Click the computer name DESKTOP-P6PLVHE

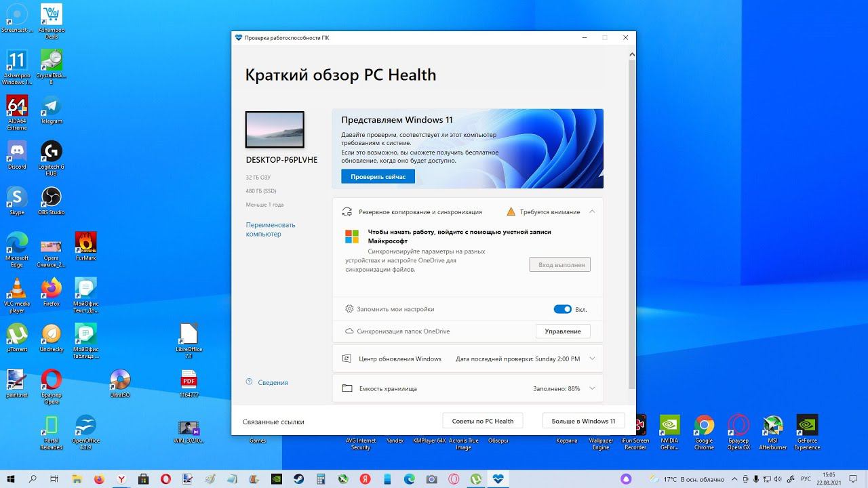281,160
